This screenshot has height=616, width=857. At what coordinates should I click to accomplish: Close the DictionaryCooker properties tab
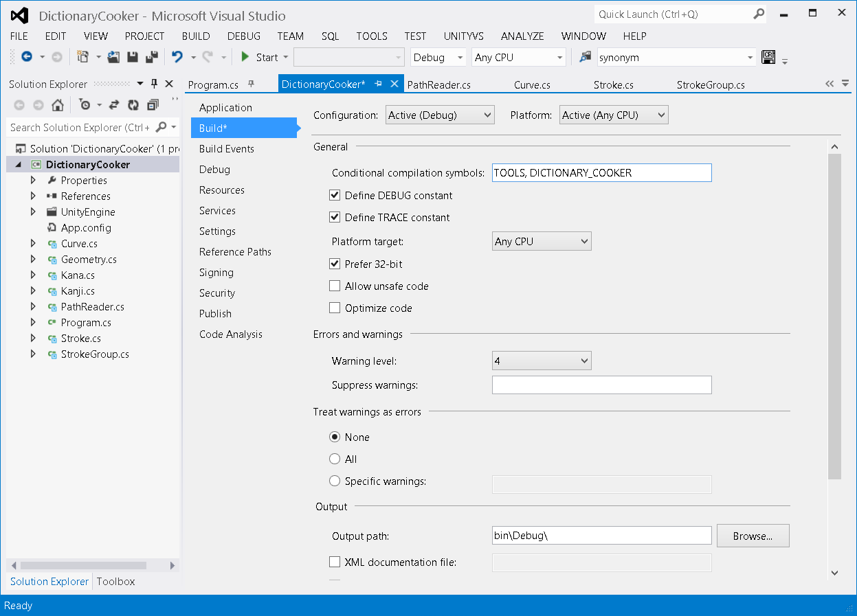pos(394,84)
